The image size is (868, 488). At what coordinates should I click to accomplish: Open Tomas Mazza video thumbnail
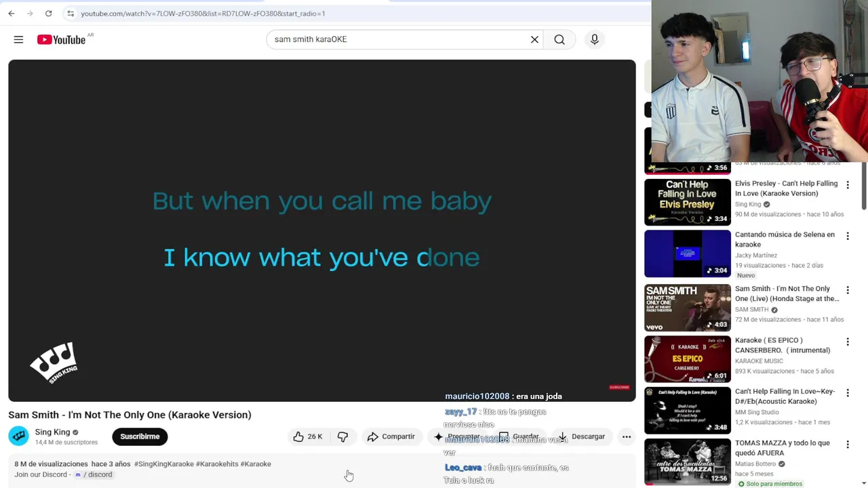pos(688,462)
